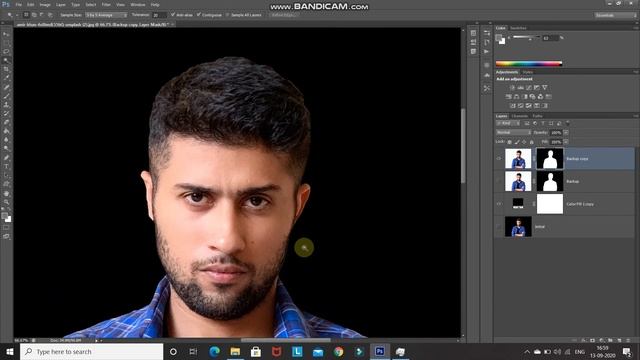Screen dimensions: 640x360
Task: Add a Levels adjustment
Action: point(520,87)
